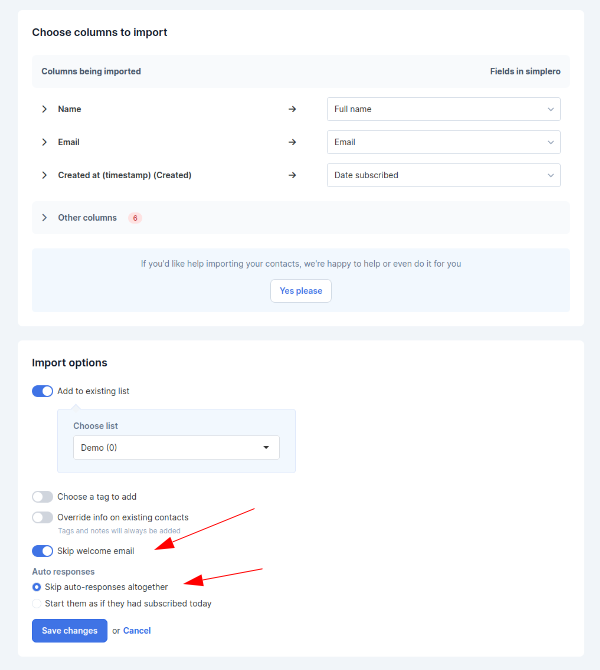Open the Choose list Demo (0) dropdown

click(176, 447)
